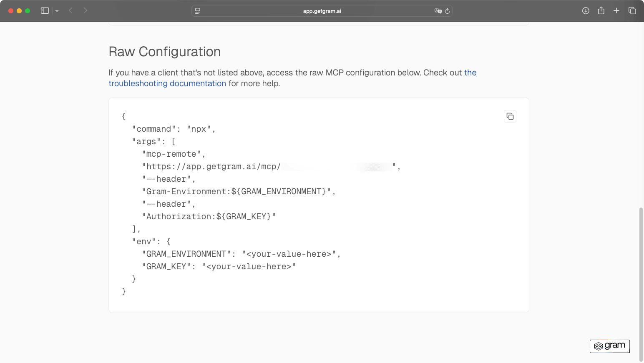Select the address bar showing app.getgram.ai
The width and height of the screenshot is (644, 363).
click(322, 11)
